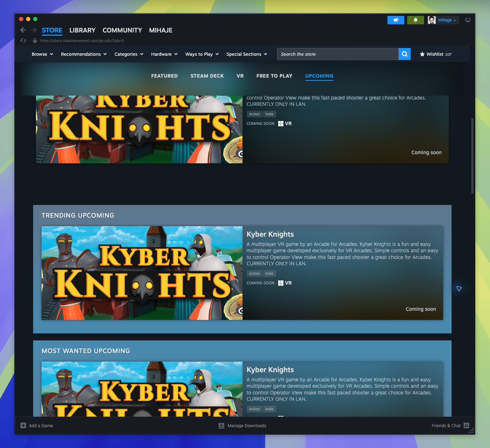Click the store URL address text
The image size is (490, 448).
82,41
